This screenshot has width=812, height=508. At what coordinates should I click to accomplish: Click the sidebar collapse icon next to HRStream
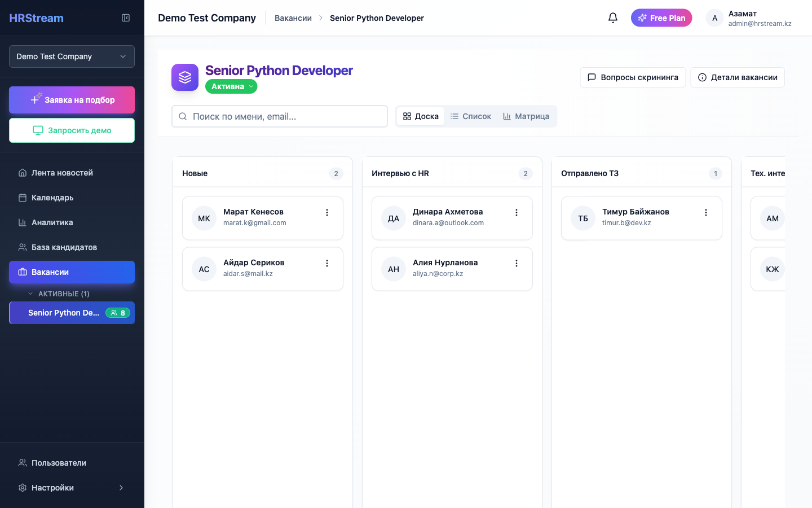pyautogui.click(x=125, y=17)
